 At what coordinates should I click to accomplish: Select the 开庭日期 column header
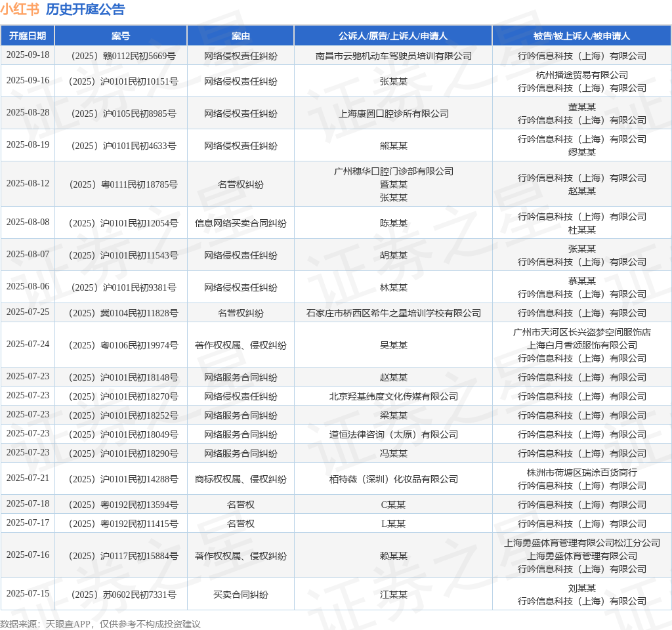[28, 36]
